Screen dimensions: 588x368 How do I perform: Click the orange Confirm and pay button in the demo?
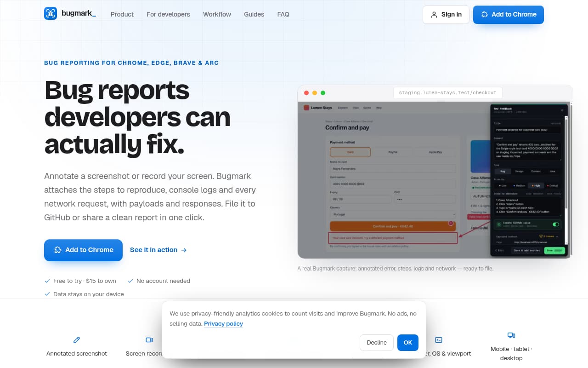click(x=393, y=226)
